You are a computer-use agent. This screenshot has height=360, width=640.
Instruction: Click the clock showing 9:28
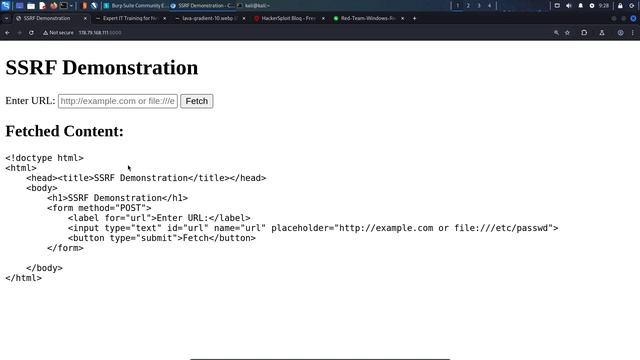[604, 6]
